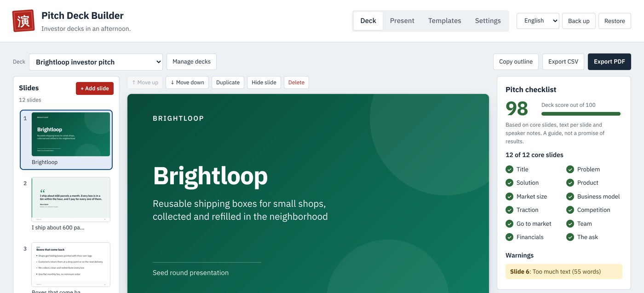Click the check icon beside Business model

pos(570,196)
